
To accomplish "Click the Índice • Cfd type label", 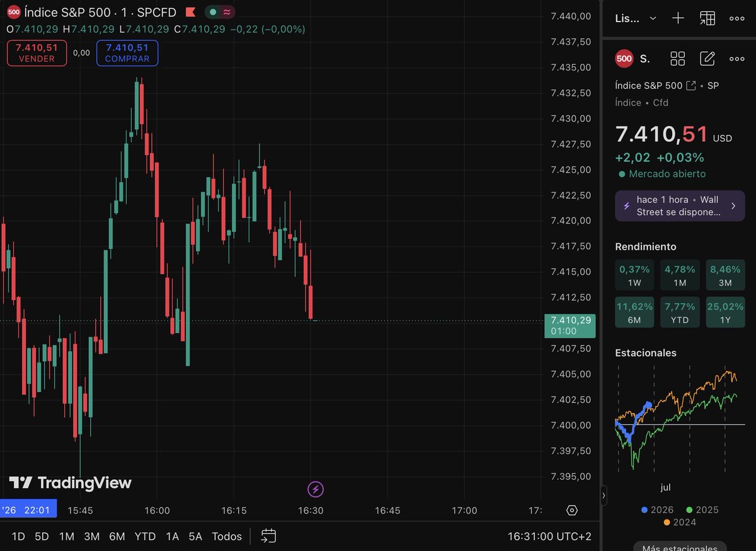I will [x=642, y=103].
